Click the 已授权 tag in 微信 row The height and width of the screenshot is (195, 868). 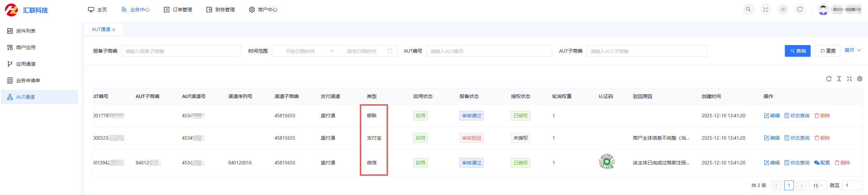pos(520,163)
